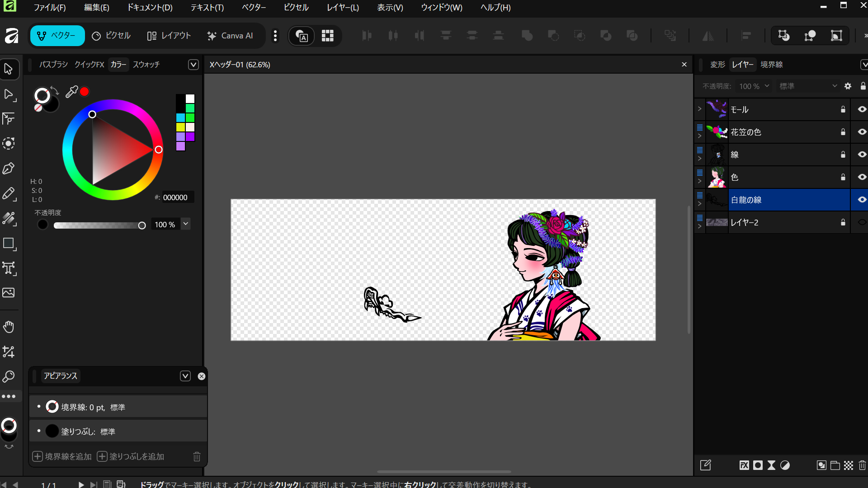Viewport: 868px width, 488px height.
Task: Click the Add Mask layer icon
Action: click(758, 465)
